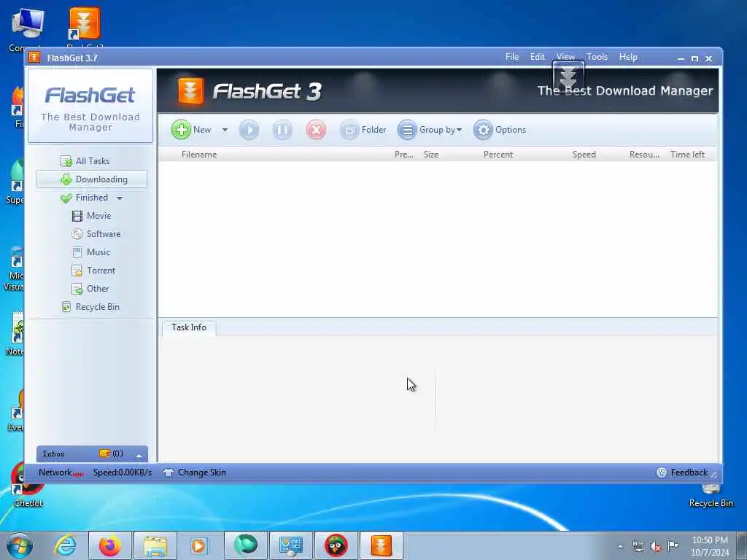Open Windows Explorer from taskbar
Viewport: 747px width, 560px height.
[155, 545]
